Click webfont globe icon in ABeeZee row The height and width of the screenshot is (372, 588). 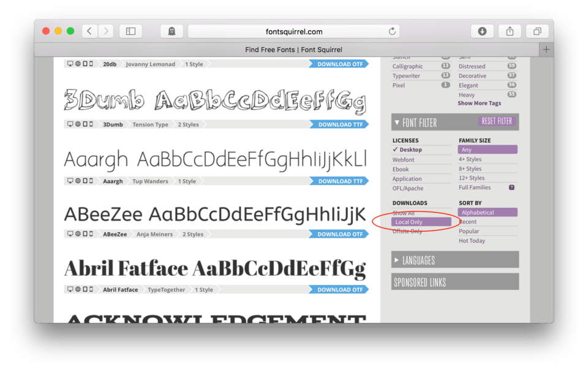pos(78,233)
